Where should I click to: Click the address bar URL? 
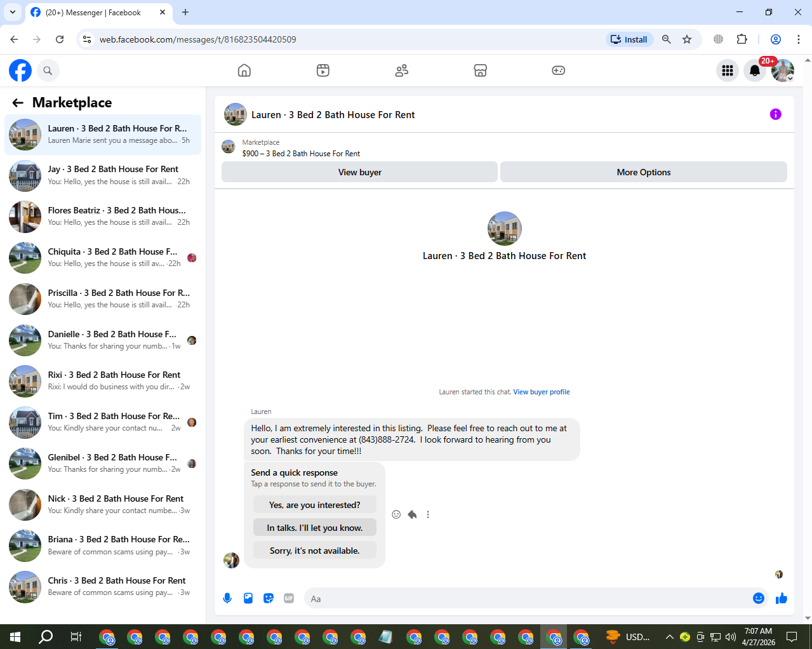point(198,39)
